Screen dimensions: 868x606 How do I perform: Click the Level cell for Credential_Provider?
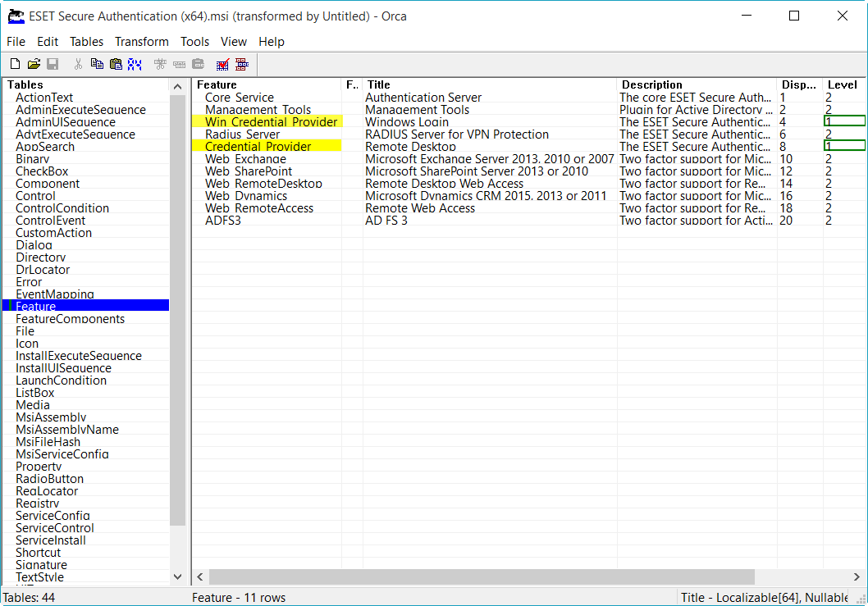click(x=844, y=146)
